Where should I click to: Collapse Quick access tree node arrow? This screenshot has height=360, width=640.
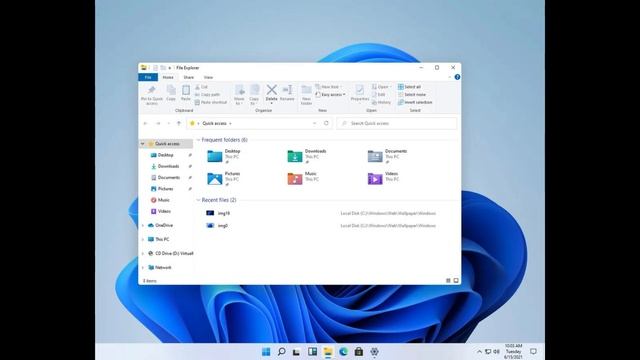click(142, 144)
